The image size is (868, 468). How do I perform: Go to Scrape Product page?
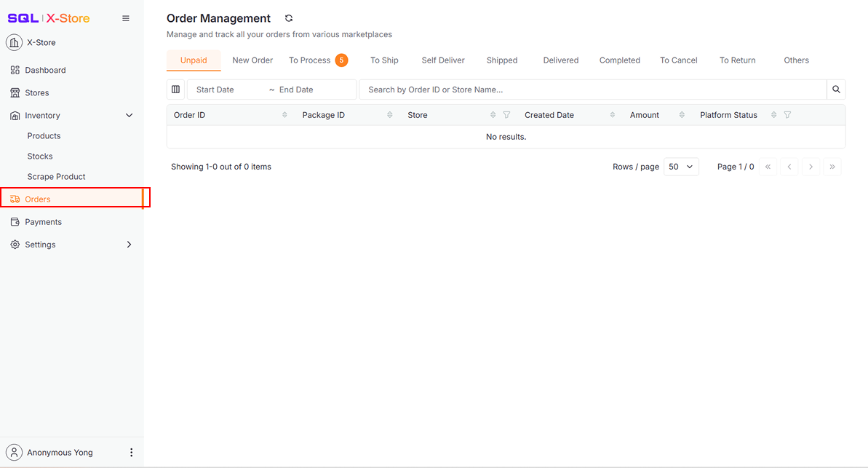point(56,176)
